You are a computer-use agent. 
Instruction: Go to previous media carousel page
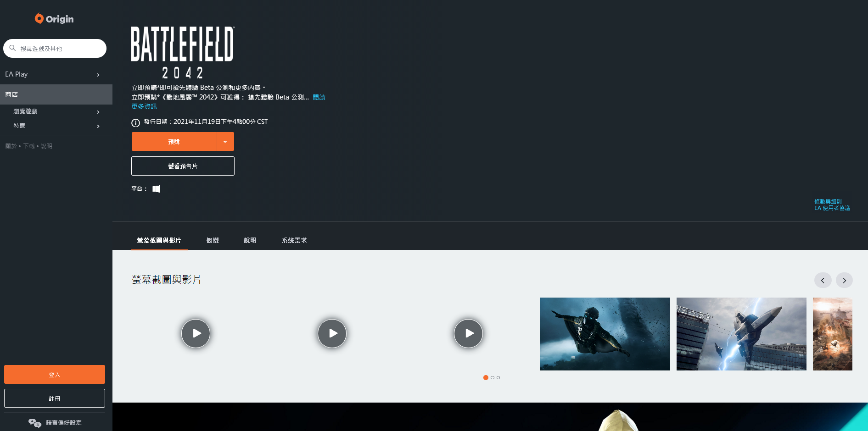click(x=823, y=280)
